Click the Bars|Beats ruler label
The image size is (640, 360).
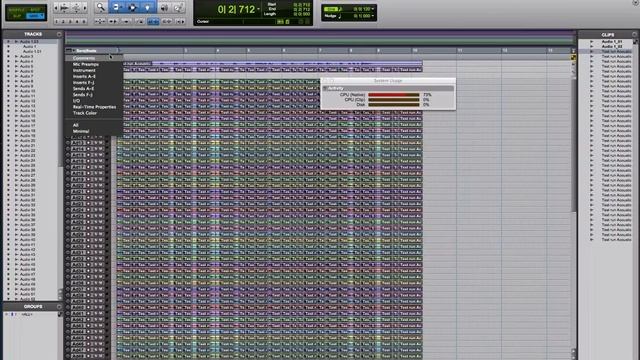87,51
